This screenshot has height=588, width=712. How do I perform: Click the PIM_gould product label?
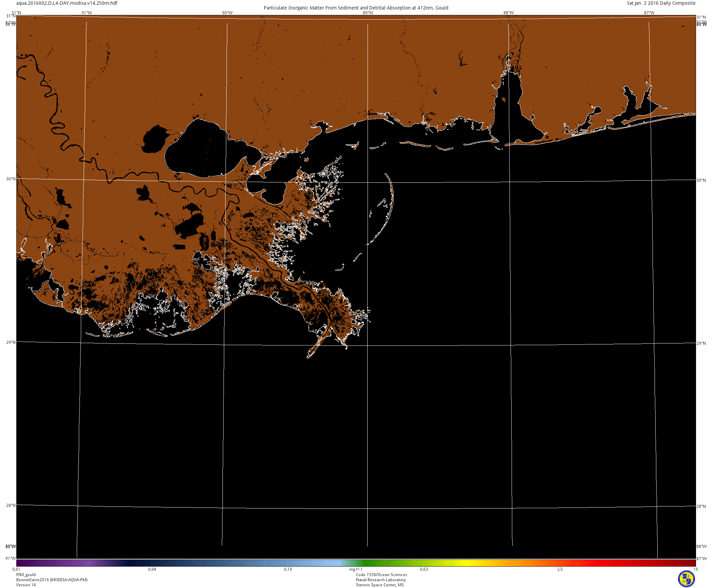tap(26, 575)
